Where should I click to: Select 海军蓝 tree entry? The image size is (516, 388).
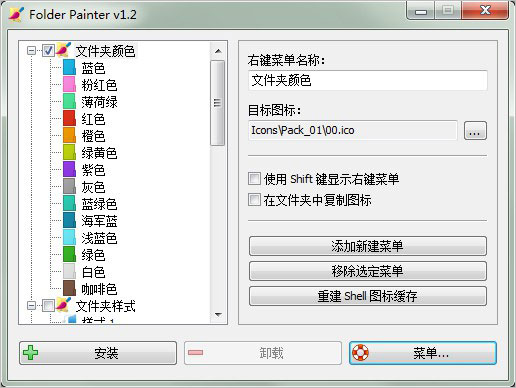pyautogui.click(x=99, y=221)
